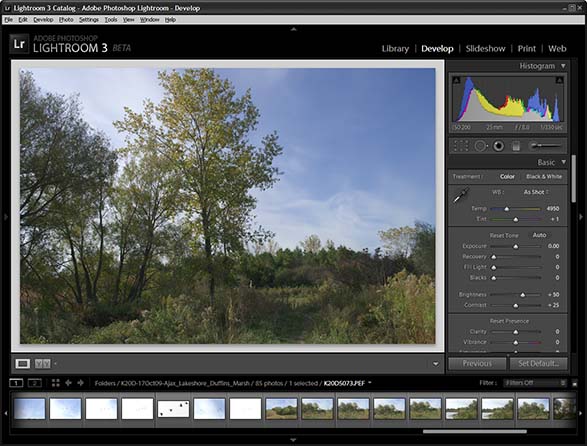
Task: Select the Crop Overlay tool
Action: pos(461,146)
